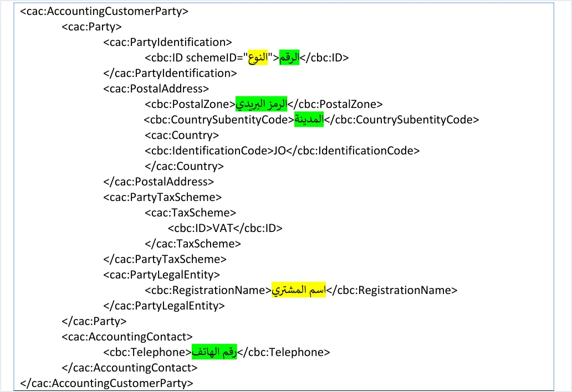Image resolution: width=572 pixels, height=392 pixels.
Task: Click the opening cac:Party tag
Action: click(91, 27)
